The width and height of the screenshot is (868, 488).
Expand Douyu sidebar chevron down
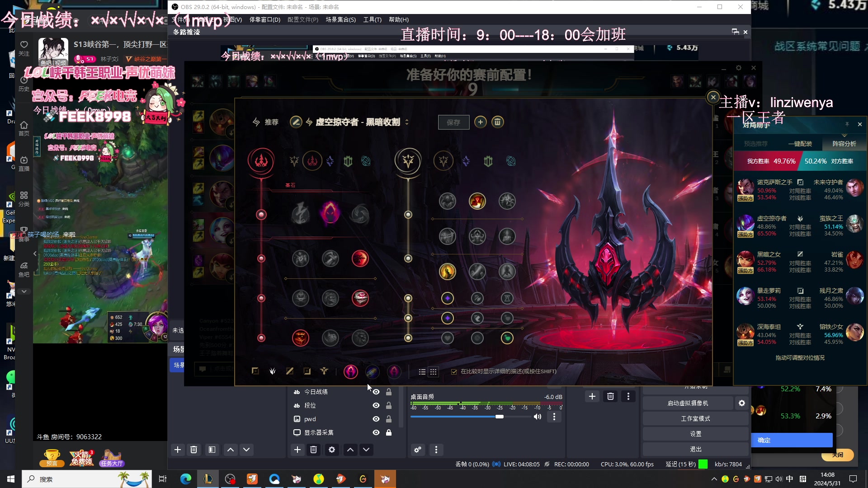tap(24, 291)
